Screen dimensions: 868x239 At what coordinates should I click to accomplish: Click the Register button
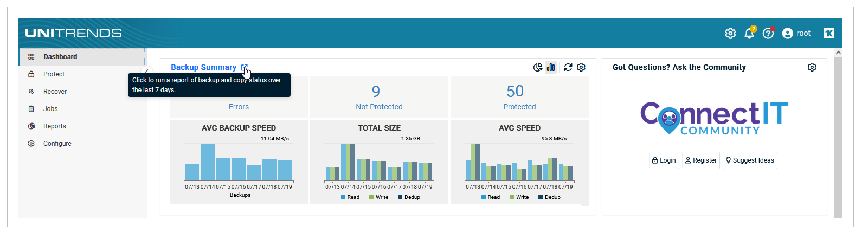pyautogui.click(x=700, y=160)
